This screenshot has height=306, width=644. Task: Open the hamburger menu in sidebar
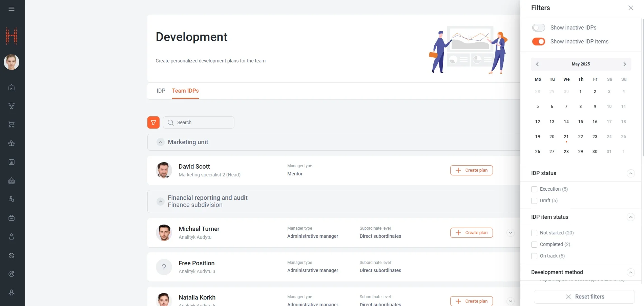[12, 9]
